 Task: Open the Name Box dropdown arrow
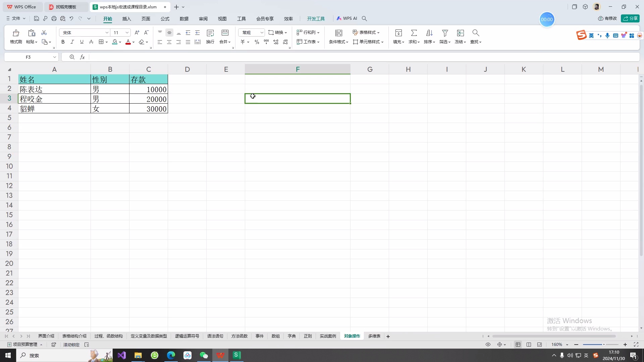coord(54,57)
